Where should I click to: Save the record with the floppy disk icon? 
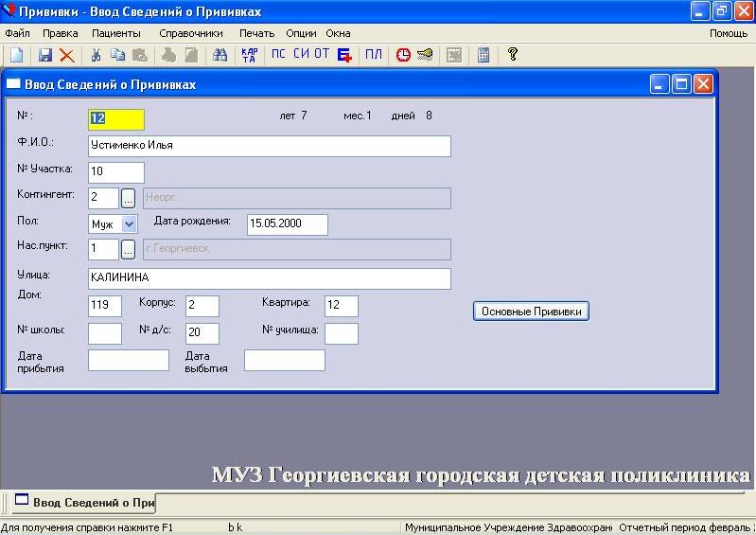(44, 55)
